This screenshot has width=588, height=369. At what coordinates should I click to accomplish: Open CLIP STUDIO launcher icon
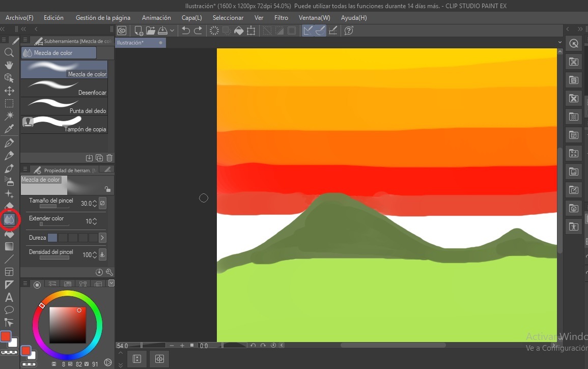pyautogui.click(x=122, y=31)
